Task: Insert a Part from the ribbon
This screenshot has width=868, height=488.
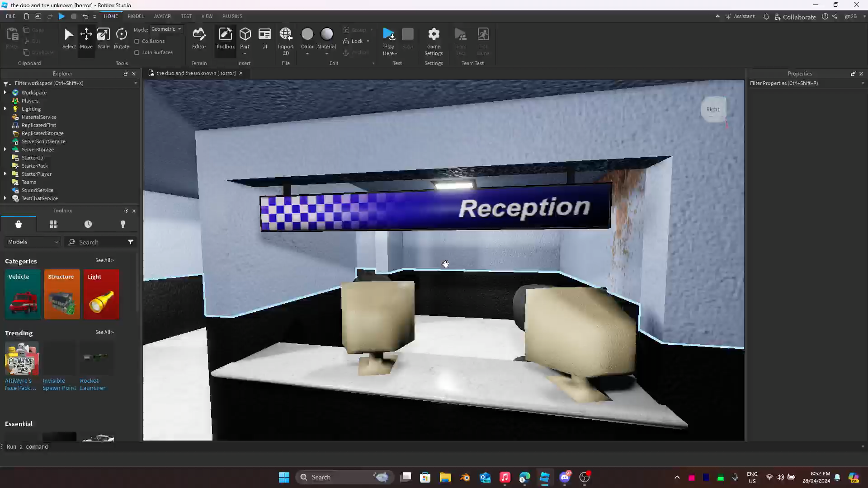Action: pos(245,34)
